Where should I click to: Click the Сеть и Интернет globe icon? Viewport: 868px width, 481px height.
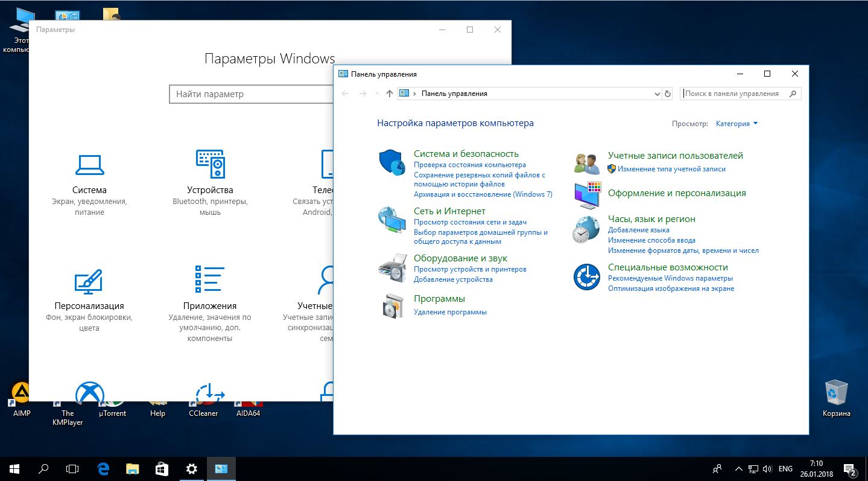391,220
